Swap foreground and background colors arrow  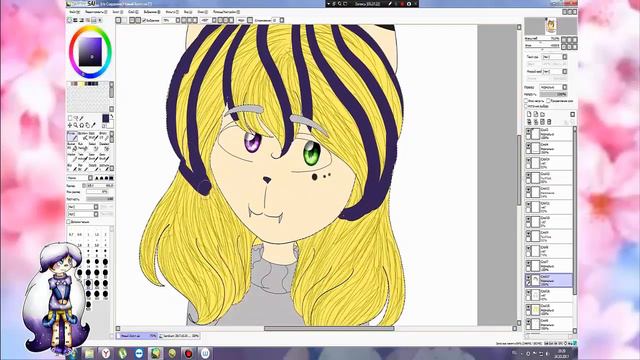pos(111,116)
